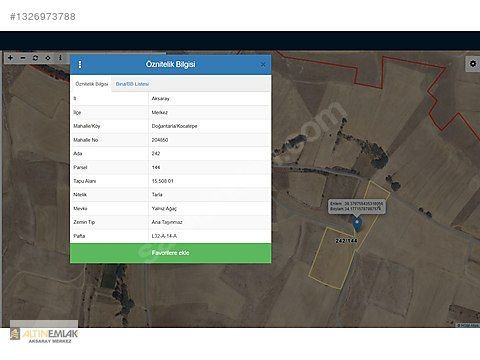
Task: Open the map settings gear icon
Action: pos(473,63)
